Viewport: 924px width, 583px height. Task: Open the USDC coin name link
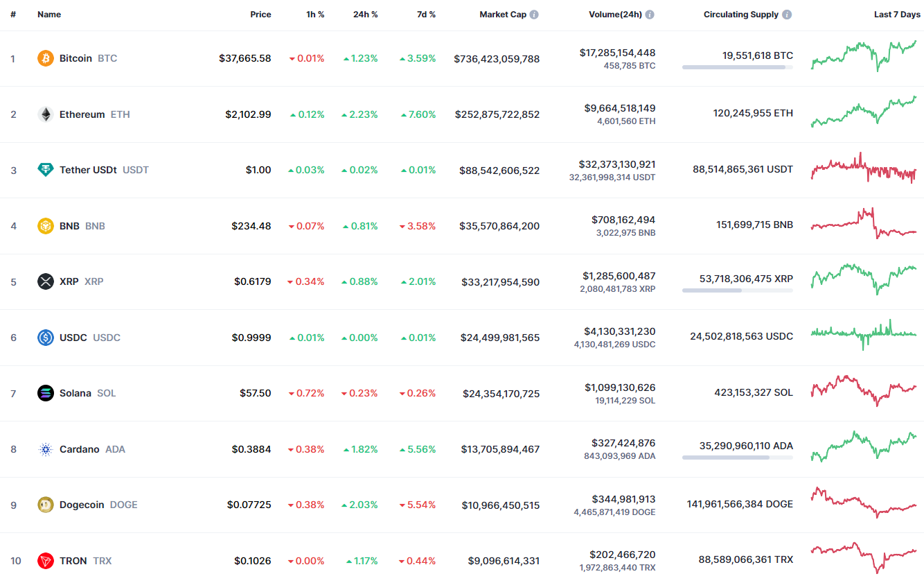point(73,338)
